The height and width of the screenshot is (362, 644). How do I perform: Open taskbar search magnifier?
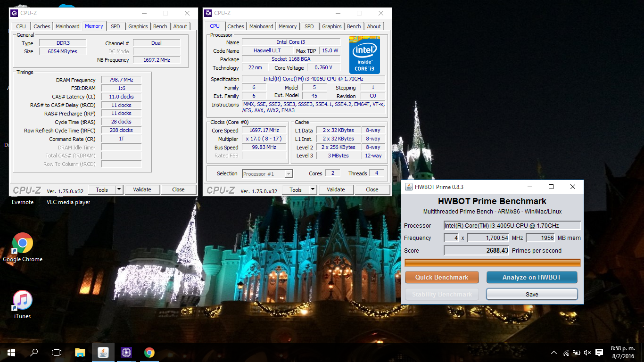34,353
